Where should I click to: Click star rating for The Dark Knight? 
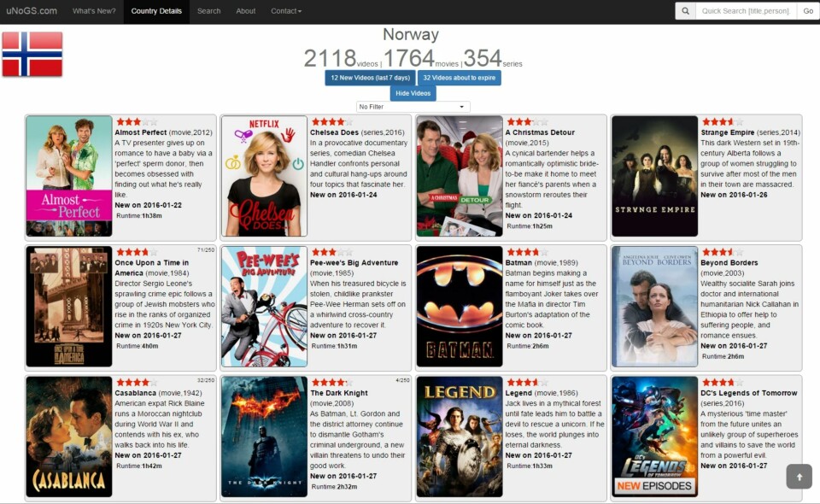(331, 383)
